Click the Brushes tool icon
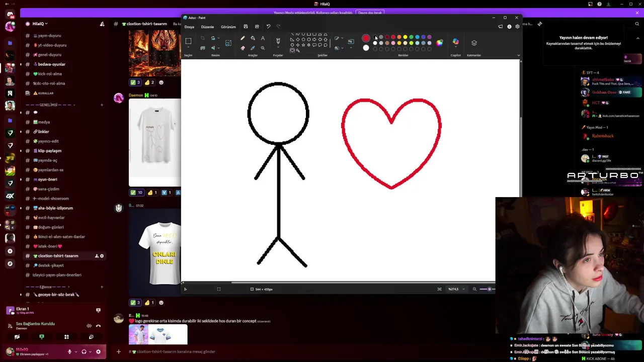644x362 pixels. (278, 40)
